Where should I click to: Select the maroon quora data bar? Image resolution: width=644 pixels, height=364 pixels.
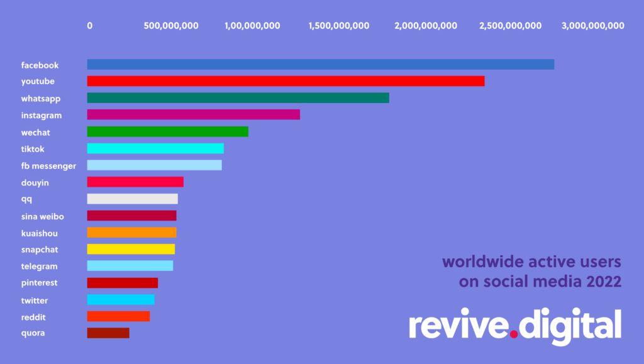(108, 333)
